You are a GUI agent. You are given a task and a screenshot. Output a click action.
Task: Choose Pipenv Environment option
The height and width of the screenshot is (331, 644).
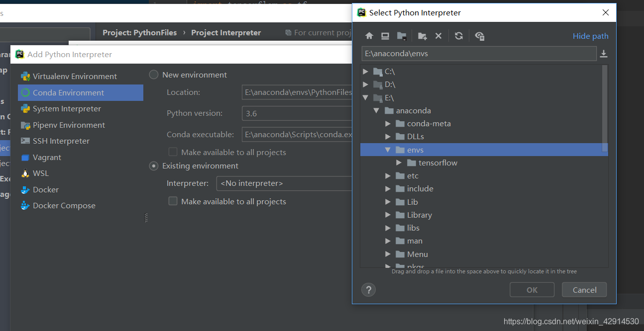click(81, 125)
